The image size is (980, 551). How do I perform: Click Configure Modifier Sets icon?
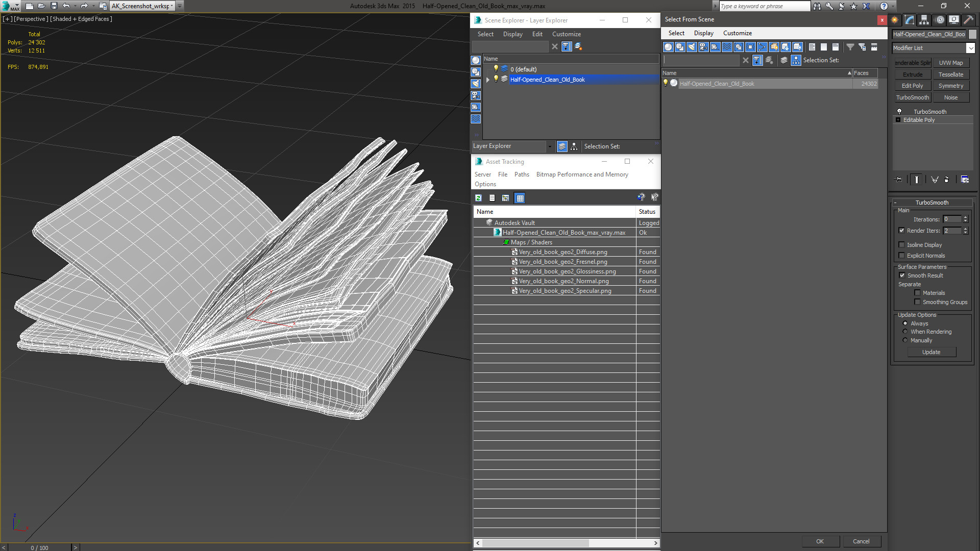tap(965, 180)
